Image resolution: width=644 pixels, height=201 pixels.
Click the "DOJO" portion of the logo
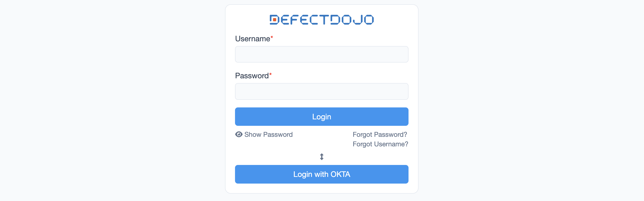click(352, 20)
